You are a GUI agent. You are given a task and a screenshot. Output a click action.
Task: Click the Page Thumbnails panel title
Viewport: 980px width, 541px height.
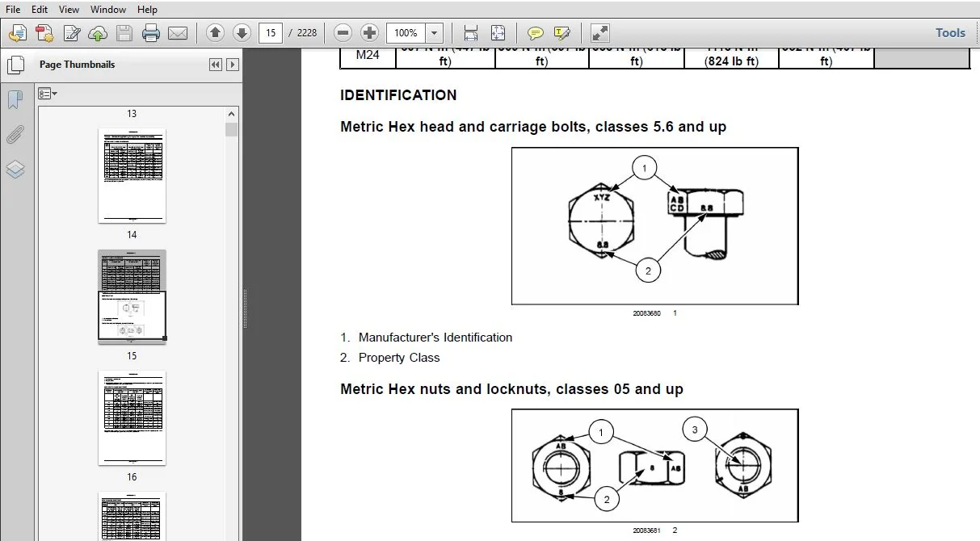pos(77,65)
